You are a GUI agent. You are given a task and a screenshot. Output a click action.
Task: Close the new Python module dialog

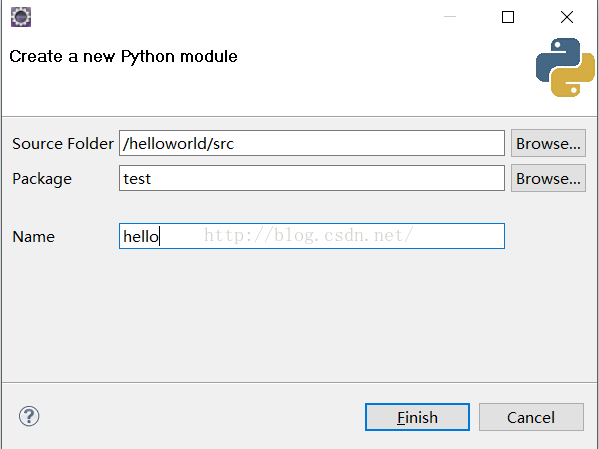(x=567, y=17)
